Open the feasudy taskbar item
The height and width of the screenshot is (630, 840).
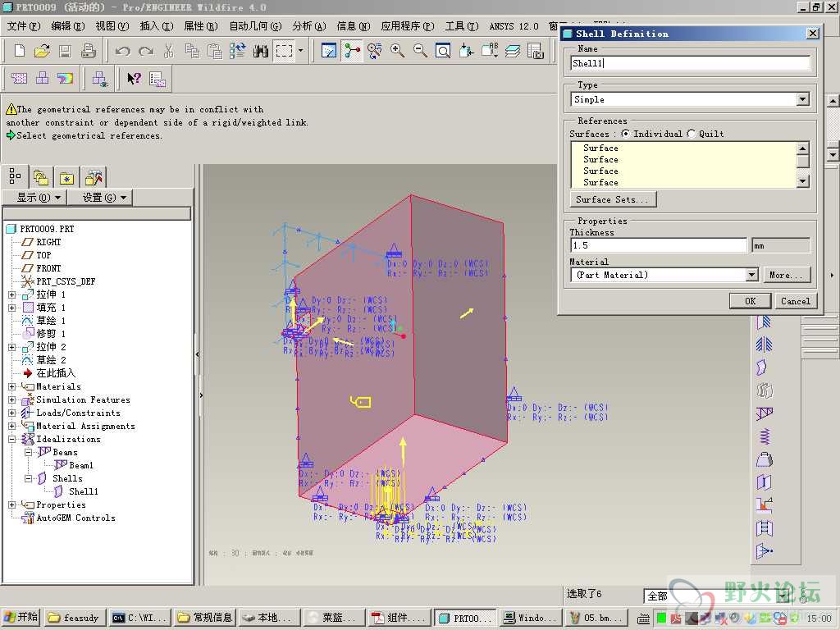pyautogui.click(x=75, y=618)
